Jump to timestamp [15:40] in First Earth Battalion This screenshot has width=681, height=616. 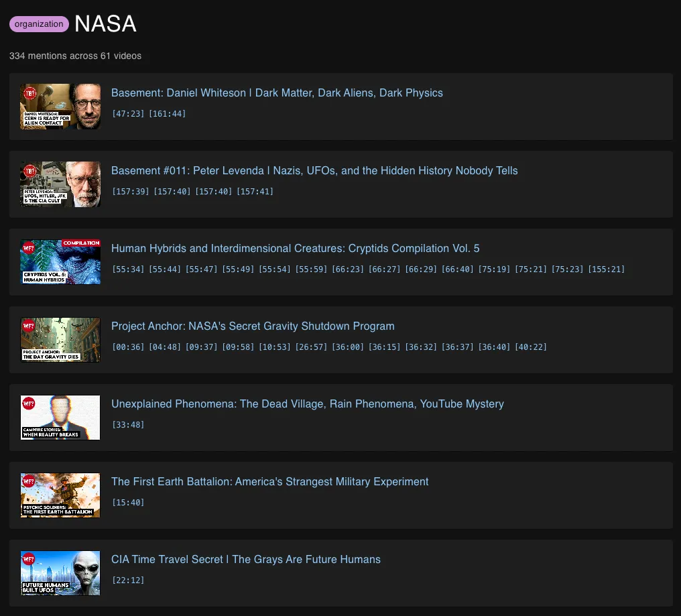tap(128, 503)
